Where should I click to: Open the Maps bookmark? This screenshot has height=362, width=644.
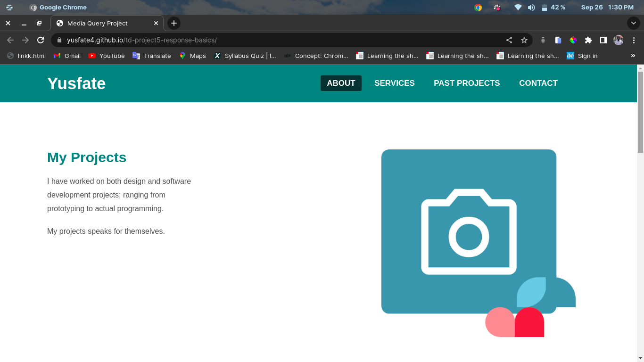192,56
